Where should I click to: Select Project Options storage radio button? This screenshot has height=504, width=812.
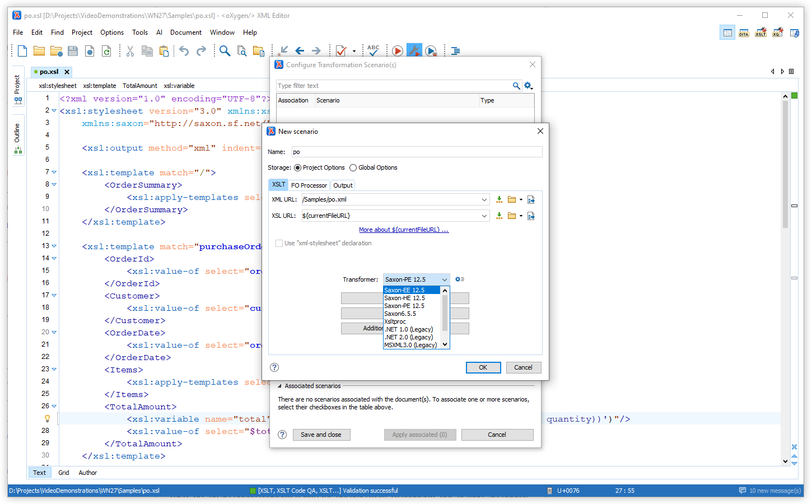coord(297,167)
